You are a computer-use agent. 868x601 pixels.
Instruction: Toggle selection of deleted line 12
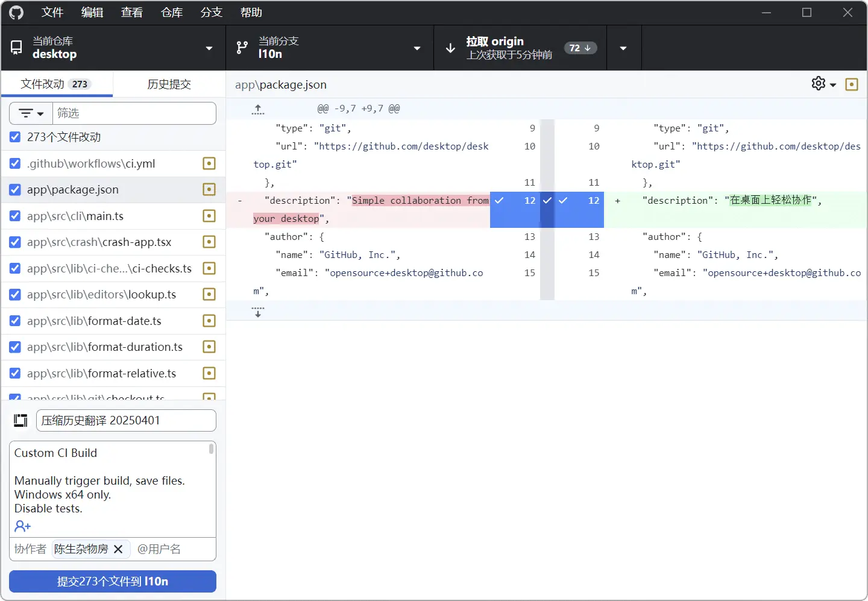pyautogui.click(x=515, y=209)
